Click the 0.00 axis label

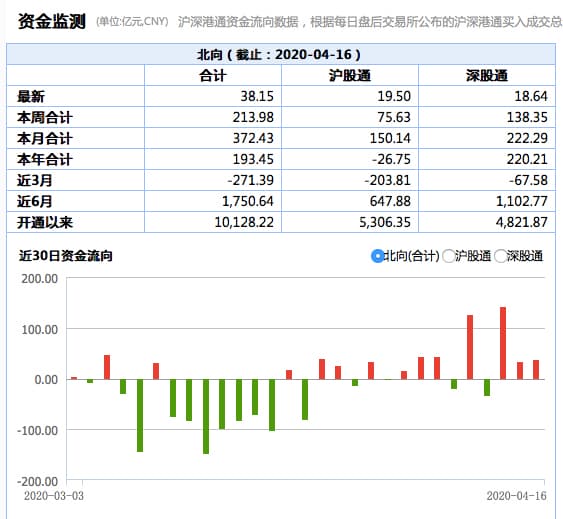click(46, 380)
